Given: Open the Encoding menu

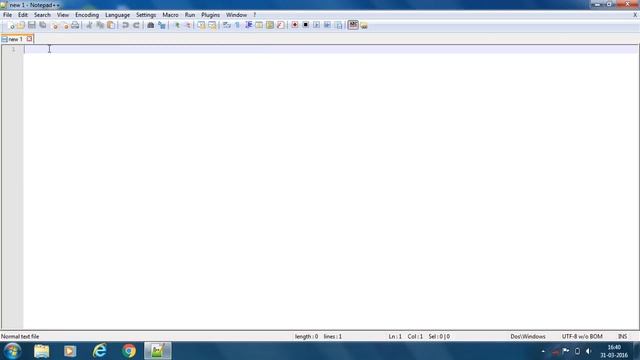Looking at the screenshot, I should 87,15.
